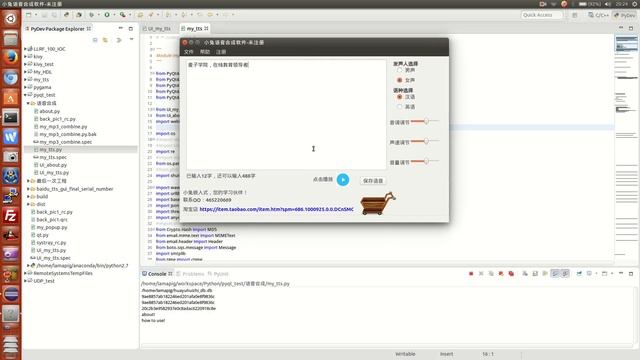Expand the UDP_test project

tap(25, 281)
